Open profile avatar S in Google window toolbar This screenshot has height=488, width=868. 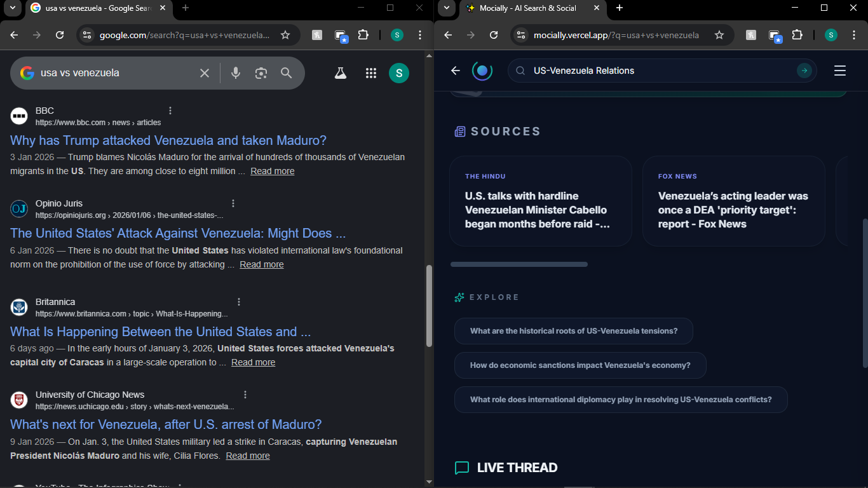pyautogui.click(x=397, y=35)
